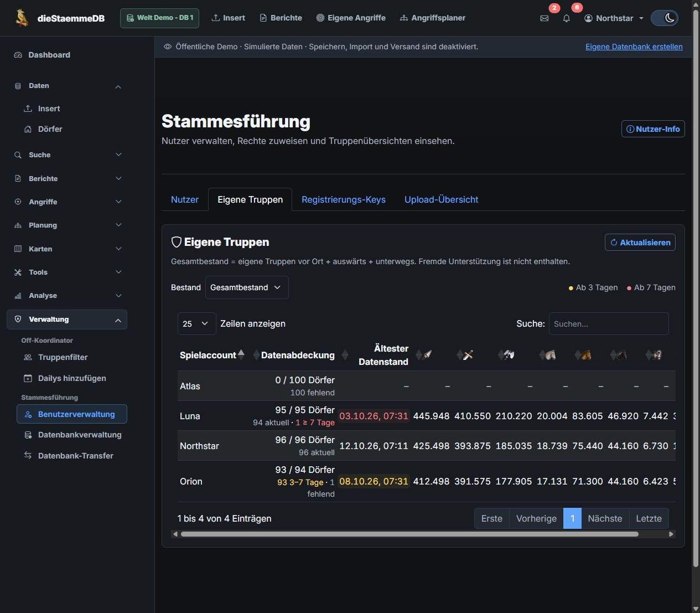The width and height of the screenshot is (700, 613).
Task: Click the dieStaemmeDB bird logo
Action: tap(22, 18)
